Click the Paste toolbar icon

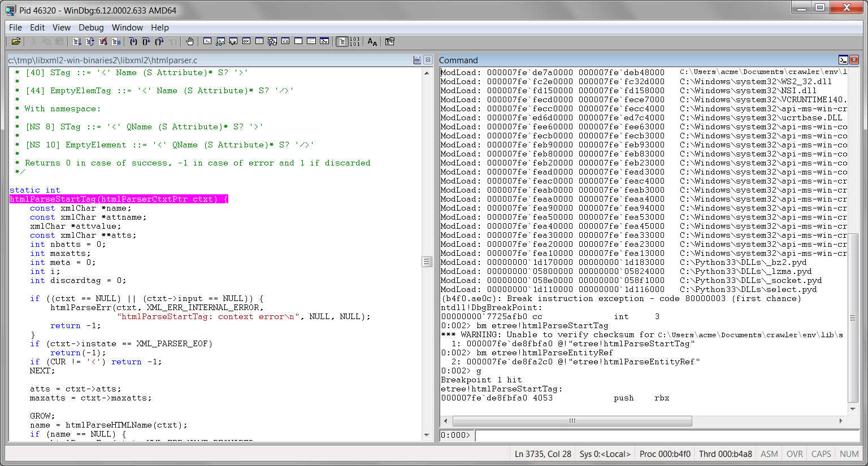[x=59, y=41]
